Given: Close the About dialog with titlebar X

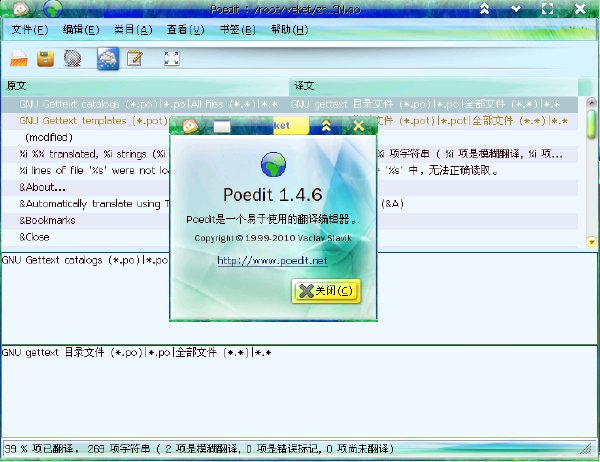Looking at the screenshot, I should tap(359, 126).
